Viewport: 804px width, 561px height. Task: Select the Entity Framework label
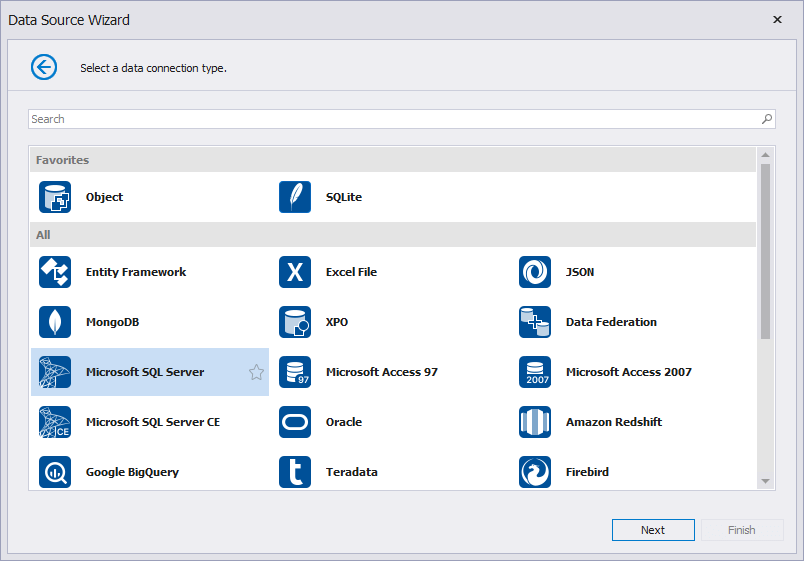pyautogui.click(x=136, y=272)
